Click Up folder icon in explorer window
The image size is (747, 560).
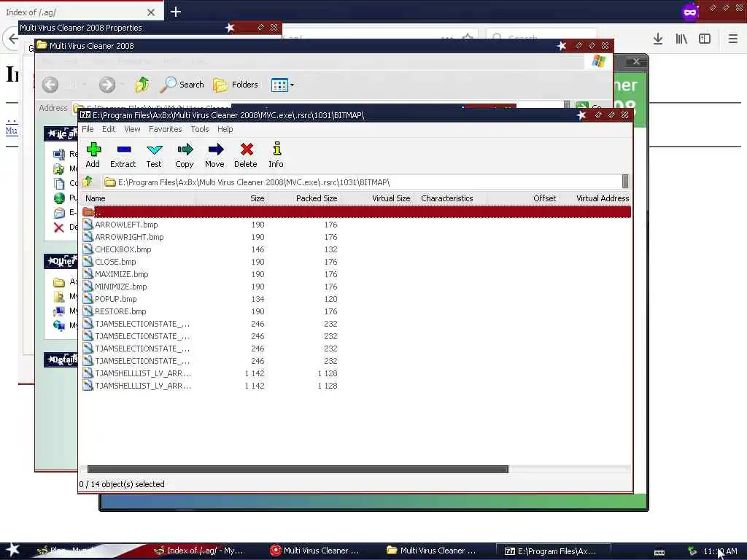[x=142, y=85]
